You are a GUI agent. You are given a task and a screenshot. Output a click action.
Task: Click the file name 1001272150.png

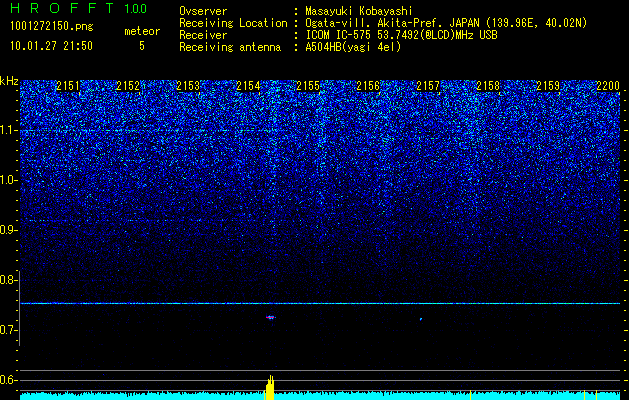tap(52, 26)
